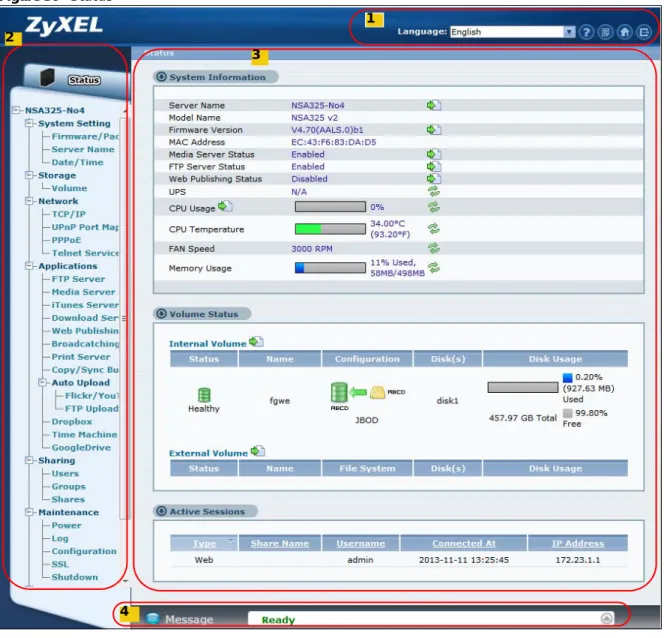Click the JBOD configuration disk icon
The height and width of the screenshot is (638, 664).
click(339, 392)
